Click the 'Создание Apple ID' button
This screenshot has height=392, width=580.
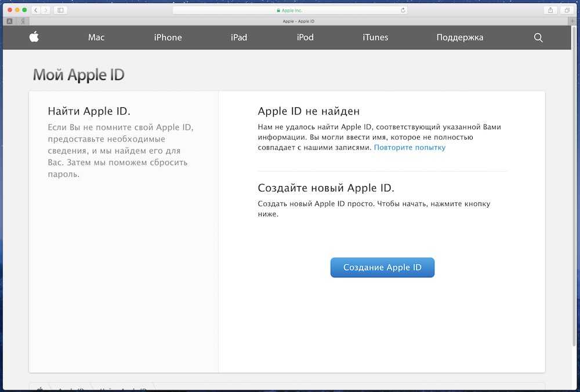click(382, 267)
